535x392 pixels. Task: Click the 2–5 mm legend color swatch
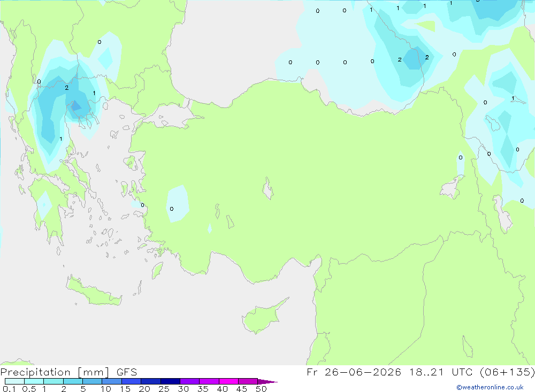[73, 381]
